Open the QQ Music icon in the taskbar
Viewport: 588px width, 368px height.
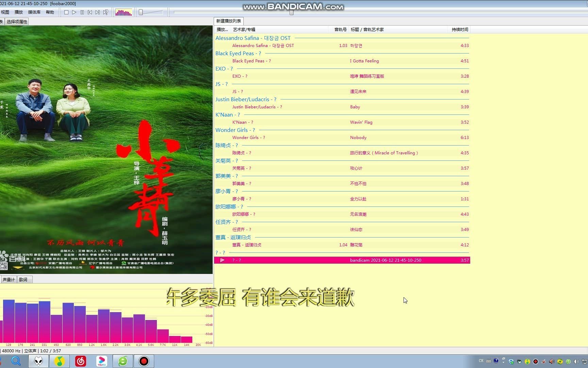60,361
